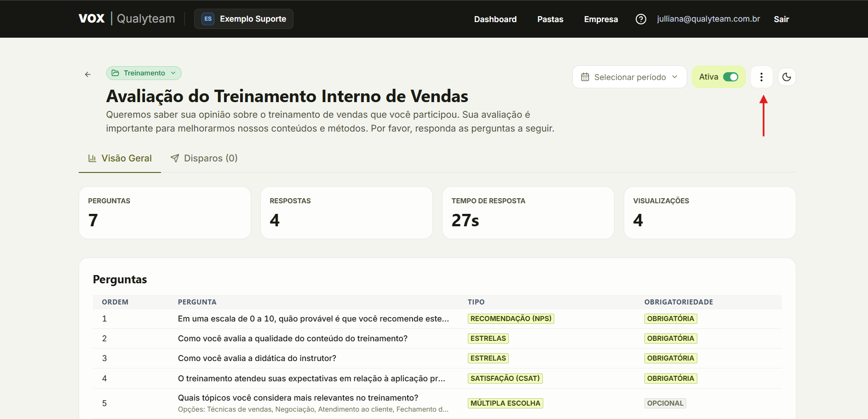Image resolution: width=868 pixels, height=419 pixels.
Task: Click the PERGUNTA column header
Action: 197,302
